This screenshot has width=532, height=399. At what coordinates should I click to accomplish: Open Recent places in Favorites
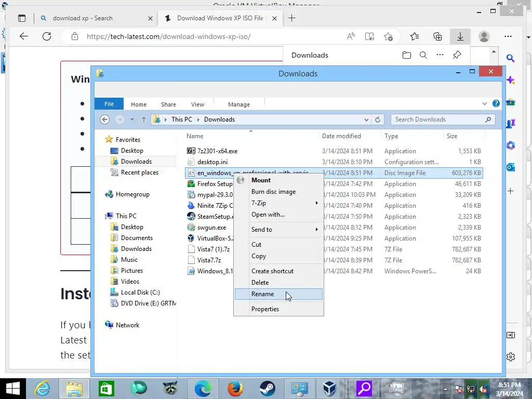click(139, 172)
